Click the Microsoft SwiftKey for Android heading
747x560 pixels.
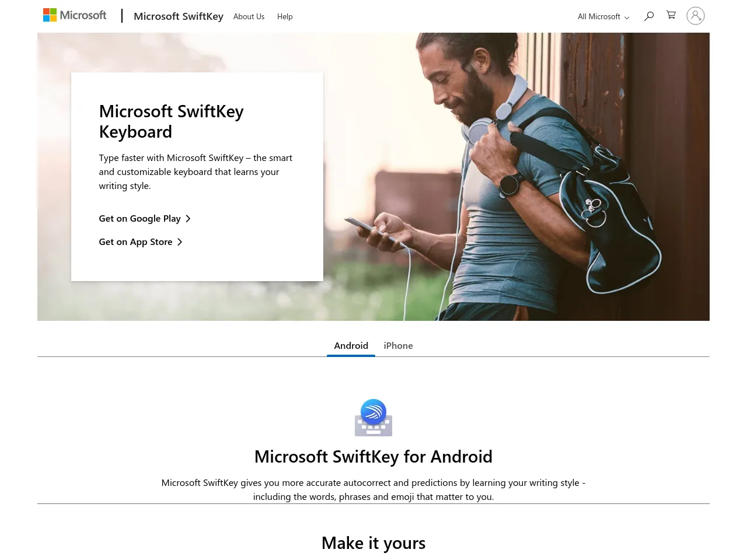[x=373, y=456]
